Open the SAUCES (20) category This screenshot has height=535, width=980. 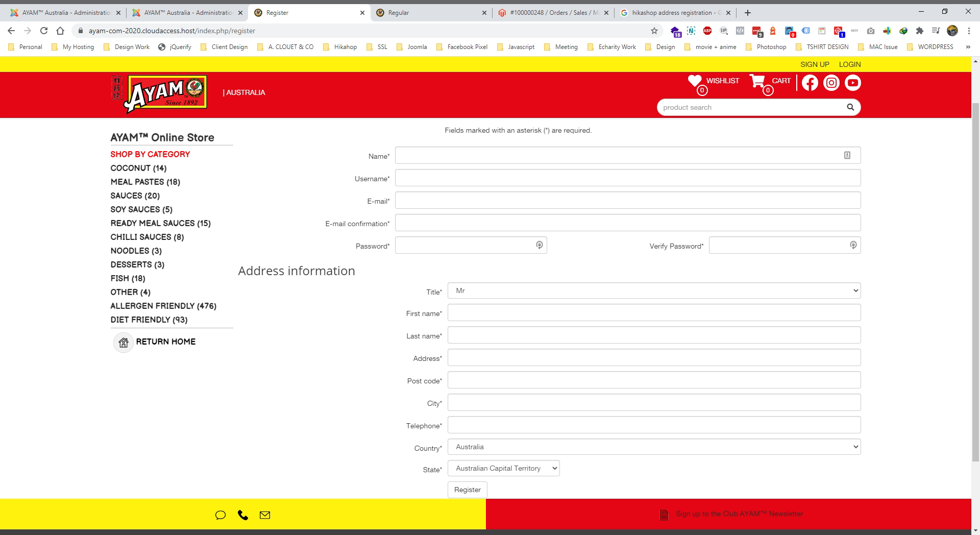click(135, 196)
